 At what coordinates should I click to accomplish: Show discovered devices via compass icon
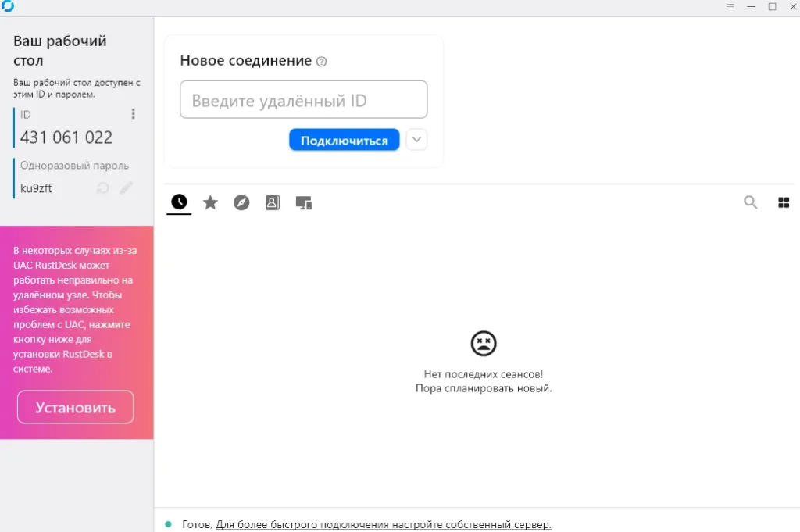[241, 203]
